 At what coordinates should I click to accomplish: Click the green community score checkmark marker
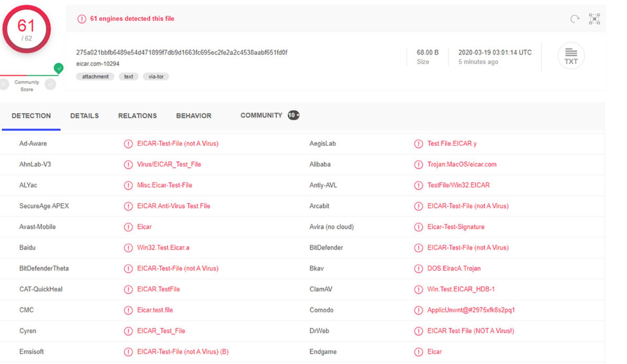pyautogui.click(x=58, y=68)
